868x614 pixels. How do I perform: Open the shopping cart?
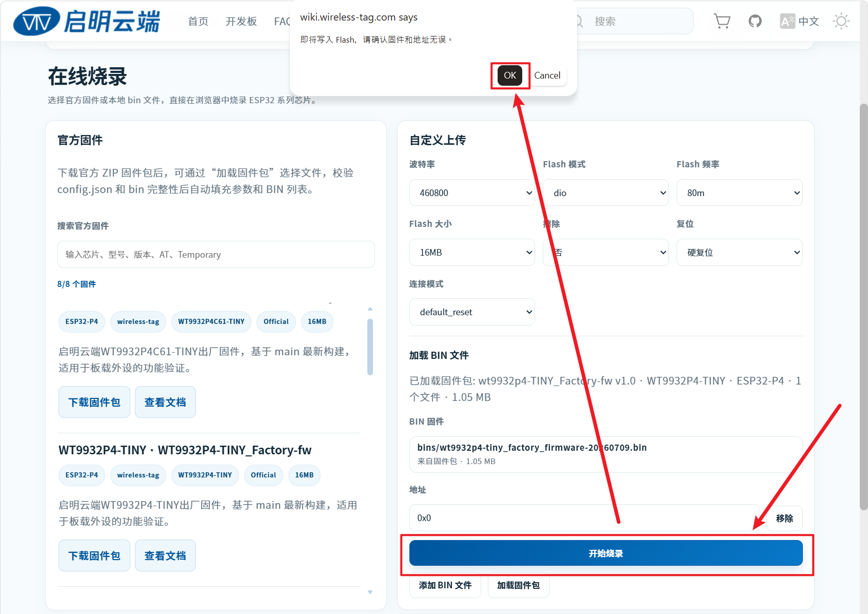722,21
